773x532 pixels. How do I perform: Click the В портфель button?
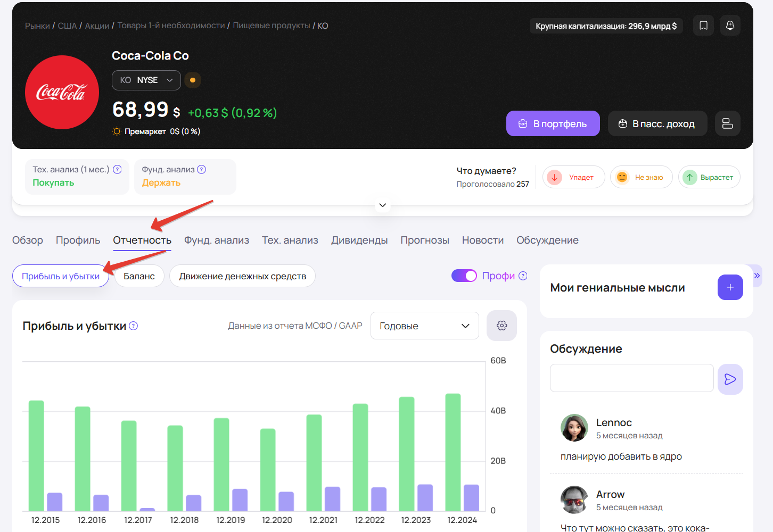click(x=553, y=123)
